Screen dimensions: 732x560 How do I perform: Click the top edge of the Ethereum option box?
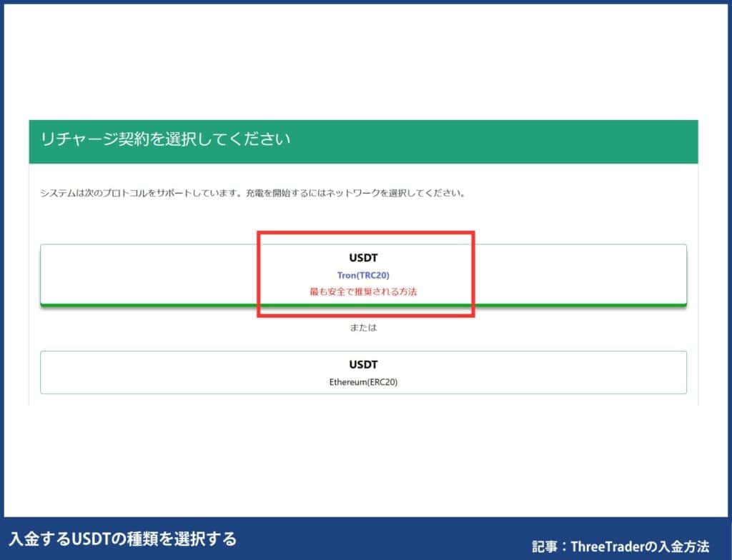[365, 350]
